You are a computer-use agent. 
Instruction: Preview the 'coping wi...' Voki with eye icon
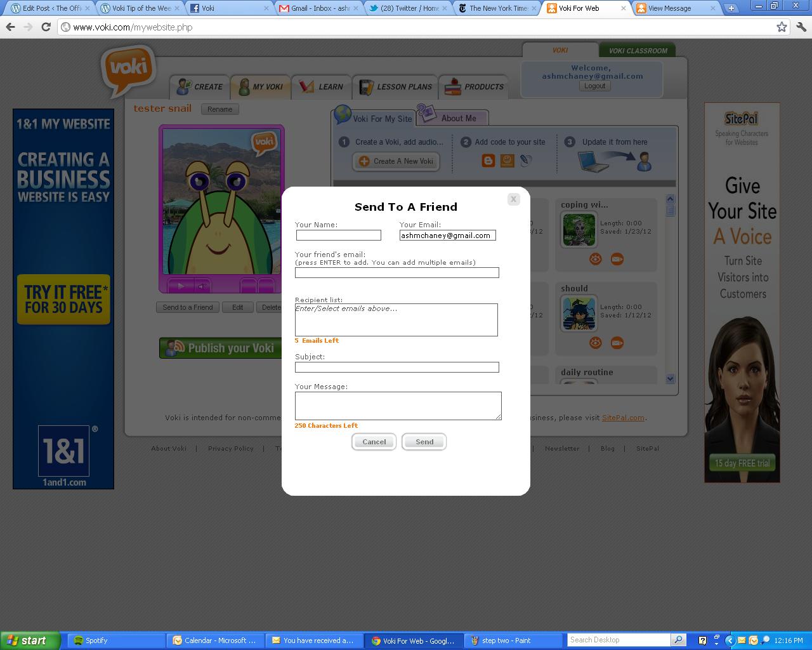tap(595, 259)
